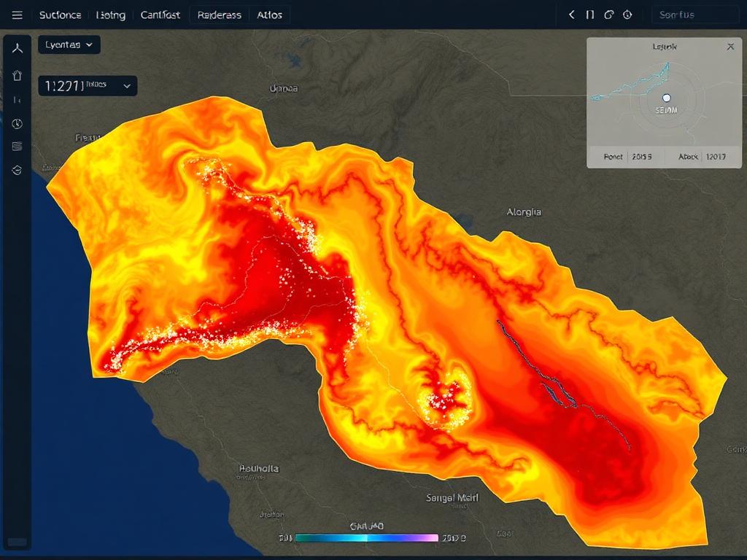The width and height of the screenshot is (747, 560).
Task: Select the three-pronged tool in sidebar
Action: [18, 48]
